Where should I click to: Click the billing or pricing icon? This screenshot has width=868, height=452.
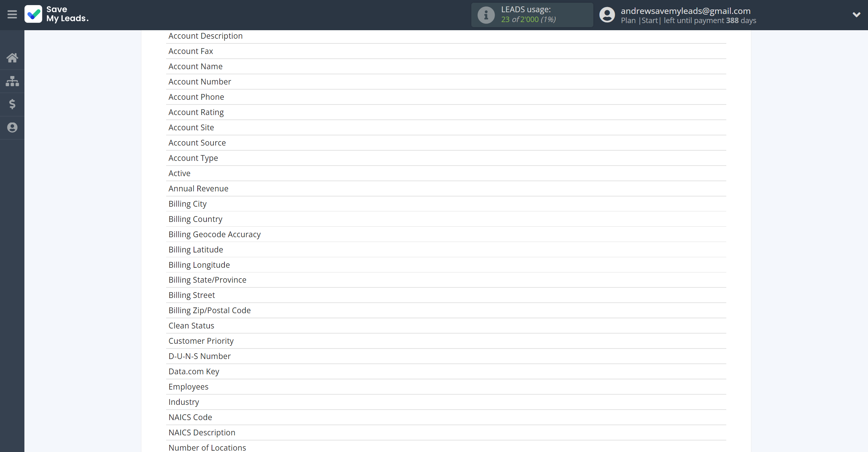12,104
